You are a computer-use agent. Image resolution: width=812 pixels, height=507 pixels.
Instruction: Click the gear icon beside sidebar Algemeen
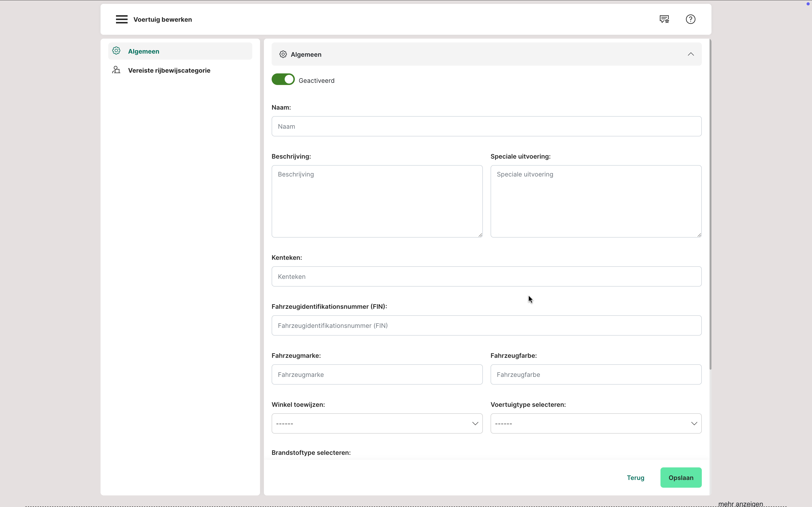(x=116, y=51)
